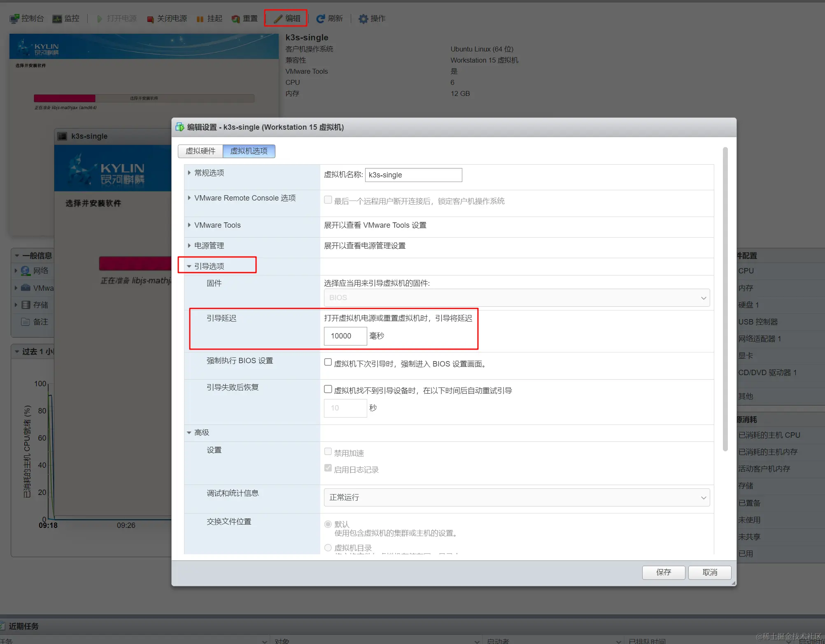Image resolution: width=825 pixels, height=644 pixels.
Task: Click the Save (保存) button
Action: click(663, 572)
